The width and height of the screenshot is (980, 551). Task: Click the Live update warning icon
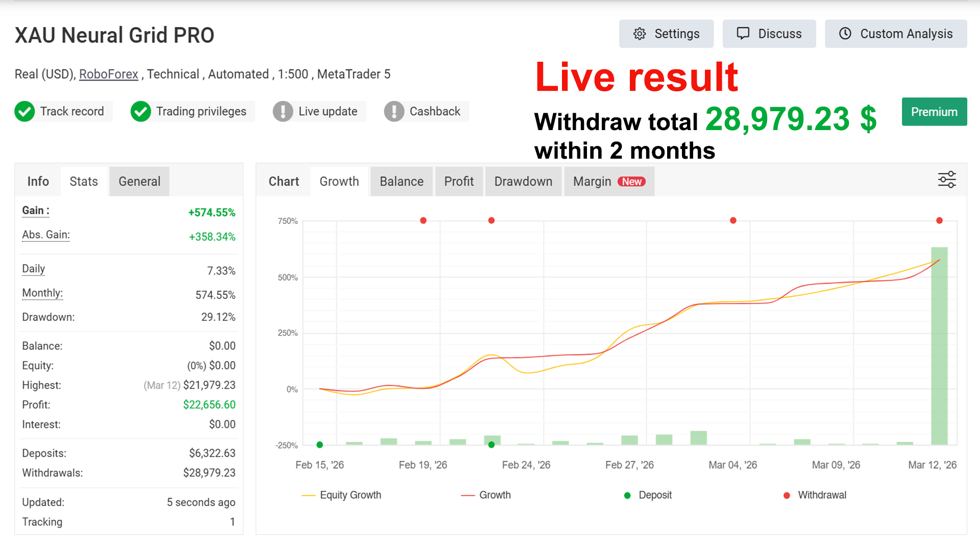(283, 111)
